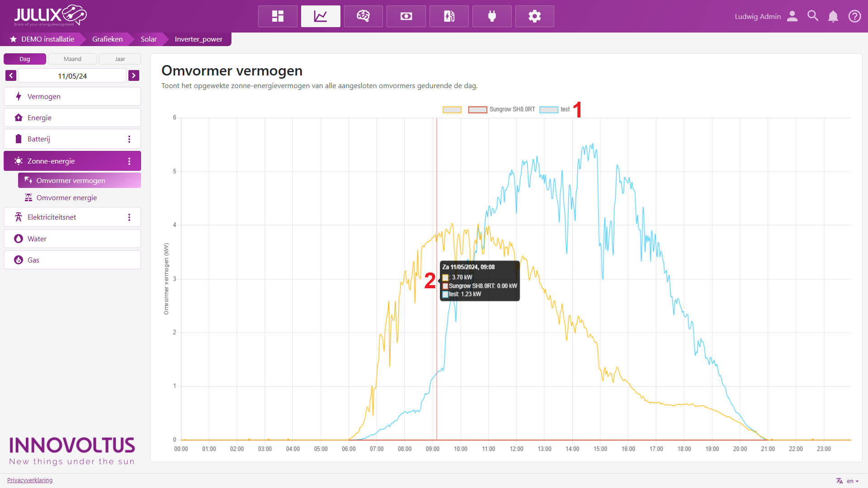Image resolution: width=868 pixels, height=488 pixels.
Task: Toggle the unnamed yellow legend series
Action: (x=452, y=110)
